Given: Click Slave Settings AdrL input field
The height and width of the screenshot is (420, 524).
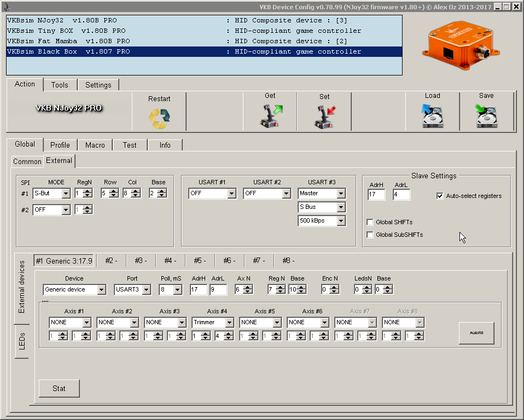Looking at the screenshot, I should tap(401, 195).
